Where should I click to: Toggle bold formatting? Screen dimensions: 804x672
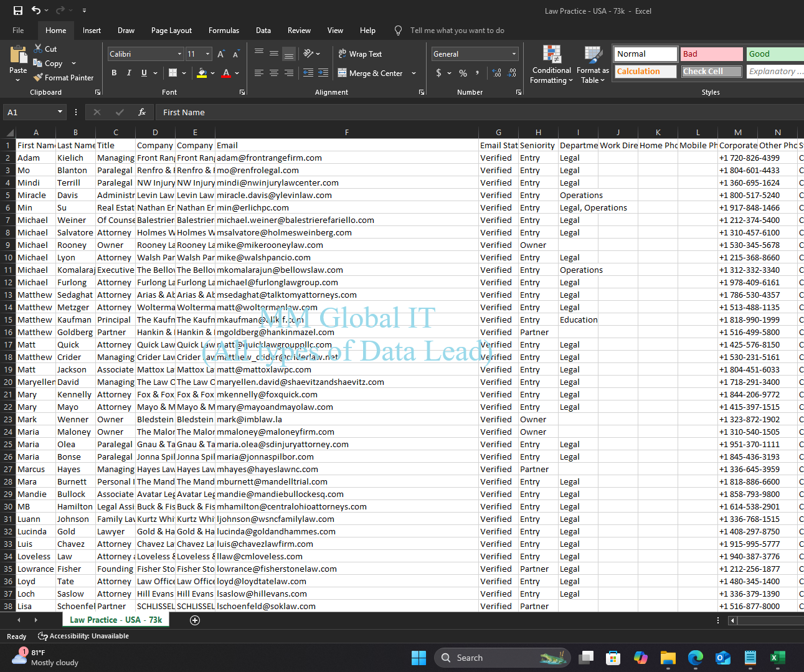[114, 73]
